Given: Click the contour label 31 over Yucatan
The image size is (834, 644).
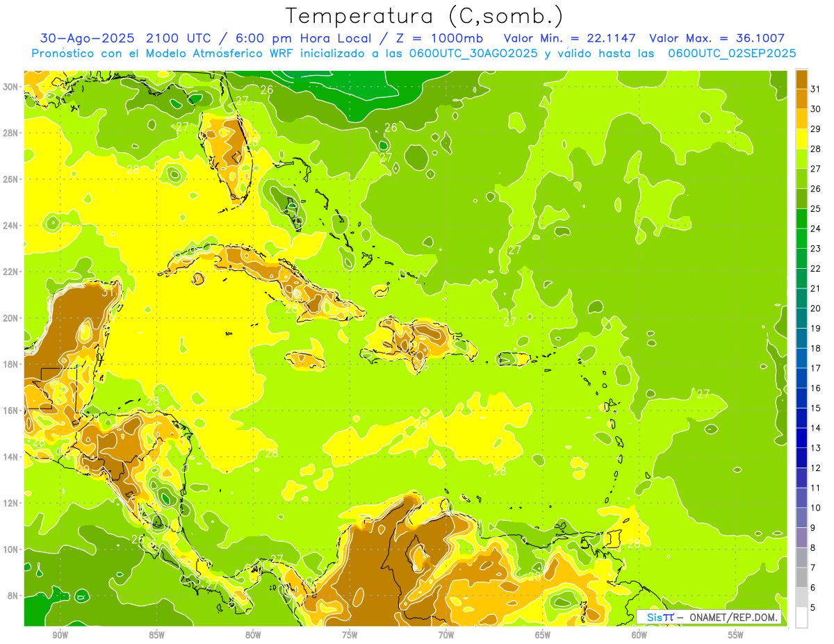Looking at the screenshot, I should click(108, 292).
